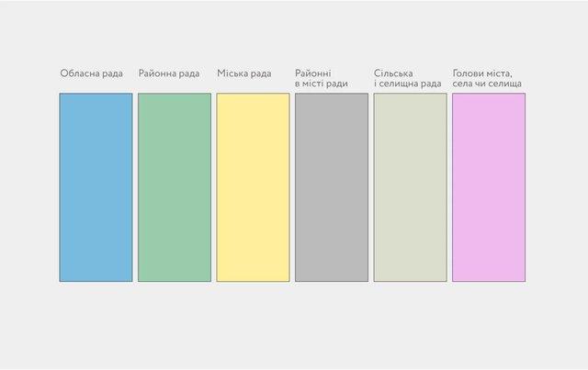
Task: Click the 'Обласна рада' label
Action: [92, 73]
